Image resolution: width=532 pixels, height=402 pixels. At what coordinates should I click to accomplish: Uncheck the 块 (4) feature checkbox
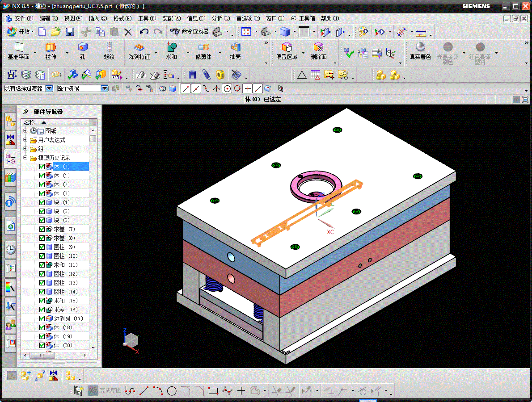tap(42, 202)
